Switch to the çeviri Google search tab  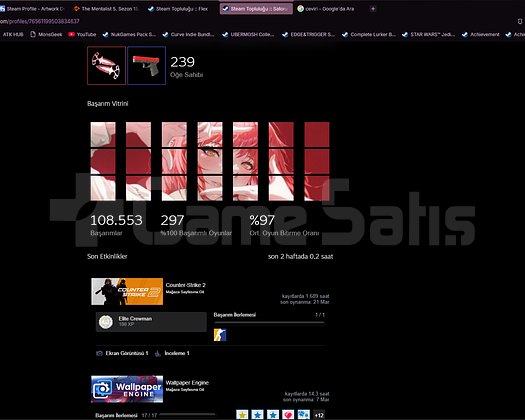326,9
